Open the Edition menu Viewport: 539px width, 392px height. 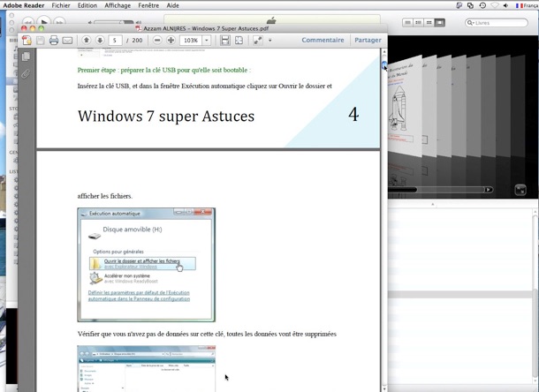pyautogui.click(x=87, y=5)
